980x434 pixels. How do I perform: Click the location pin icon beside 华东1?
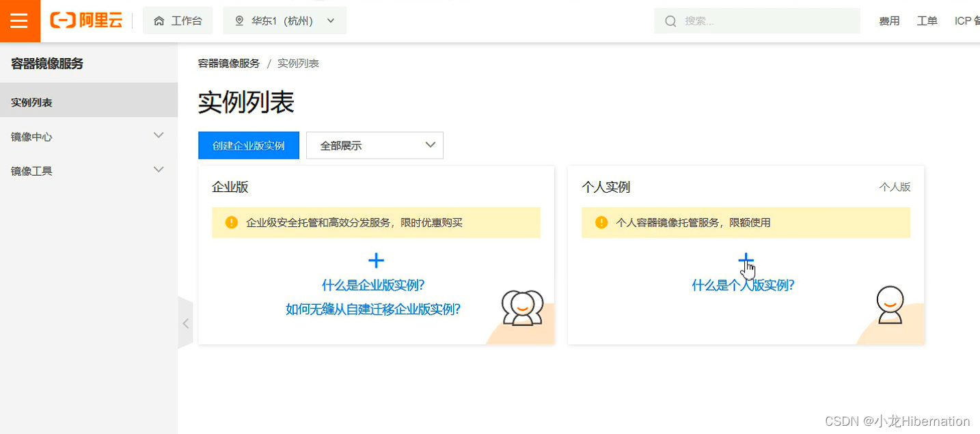[x=239, y=21]
